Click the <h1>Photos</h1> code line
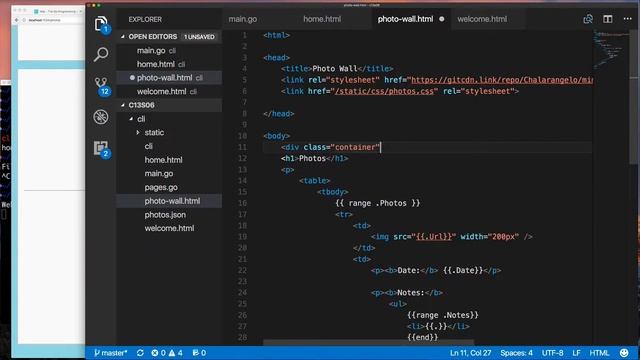Screen dimensions: 640x360 314,158
